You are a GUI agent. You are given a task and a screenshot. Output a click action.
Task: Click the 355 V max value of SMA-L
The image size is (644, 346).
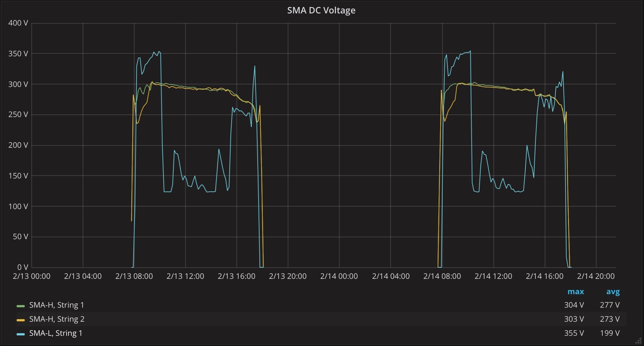pos(574,333)
